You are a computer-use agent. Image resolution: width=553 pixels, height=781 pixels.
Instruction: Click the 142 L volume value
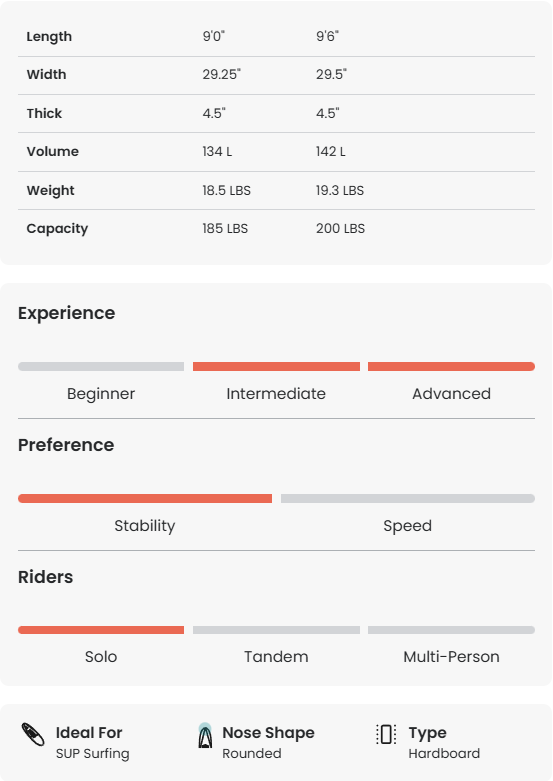331,151
